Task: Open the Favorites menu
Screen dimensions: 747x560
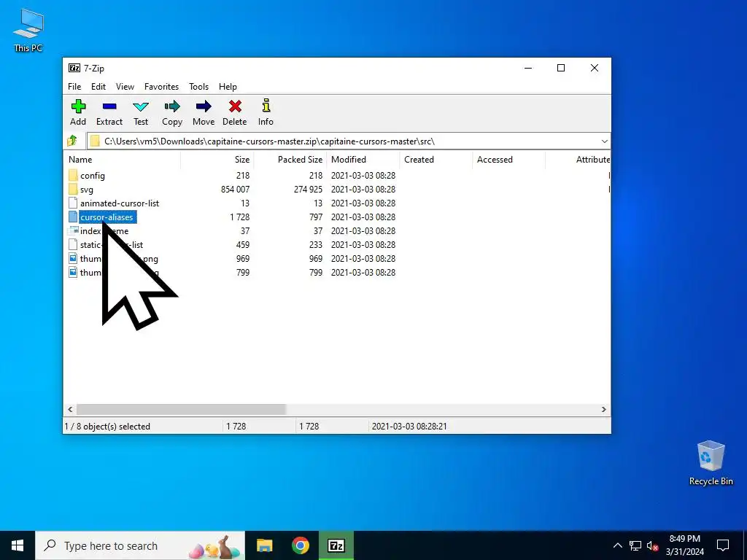Action: (161, 87)
